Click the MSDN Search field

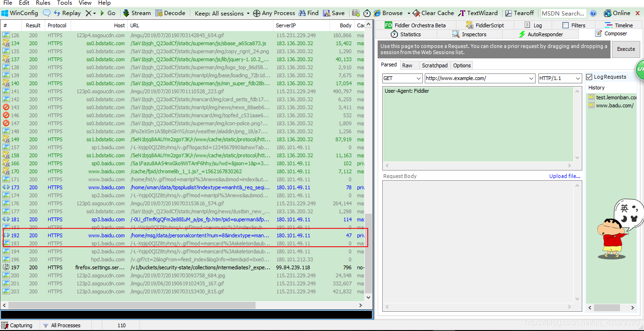tap(563, 13)
